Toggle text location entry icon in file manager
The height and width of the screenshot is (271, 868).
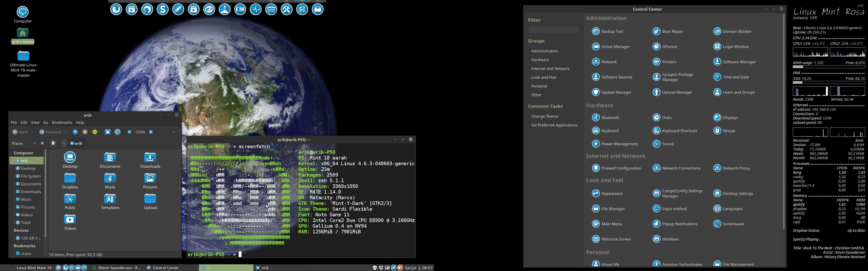coord(53,144)
